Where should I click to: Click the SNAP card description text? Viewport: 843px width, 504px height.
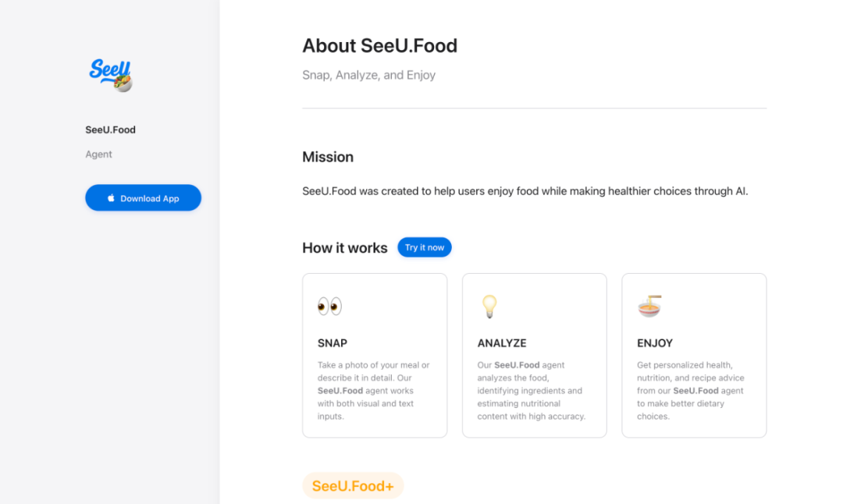(373, 390)
